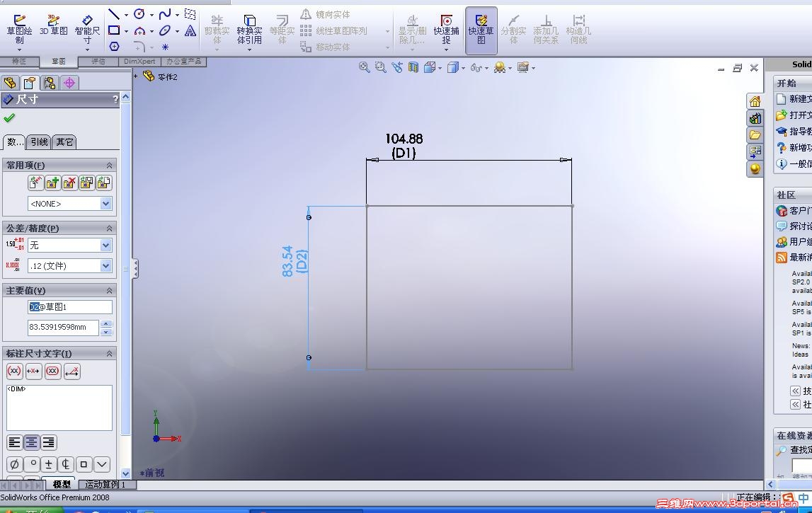Click the dimension panel help question mark
812x513 pixels.
115,99
